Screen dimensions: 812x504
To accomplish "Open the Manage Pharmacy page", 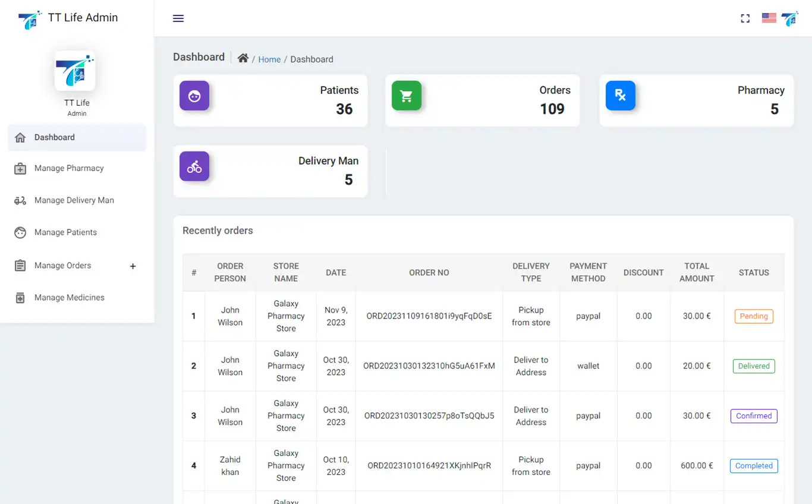I will click(x=67, y=168).
